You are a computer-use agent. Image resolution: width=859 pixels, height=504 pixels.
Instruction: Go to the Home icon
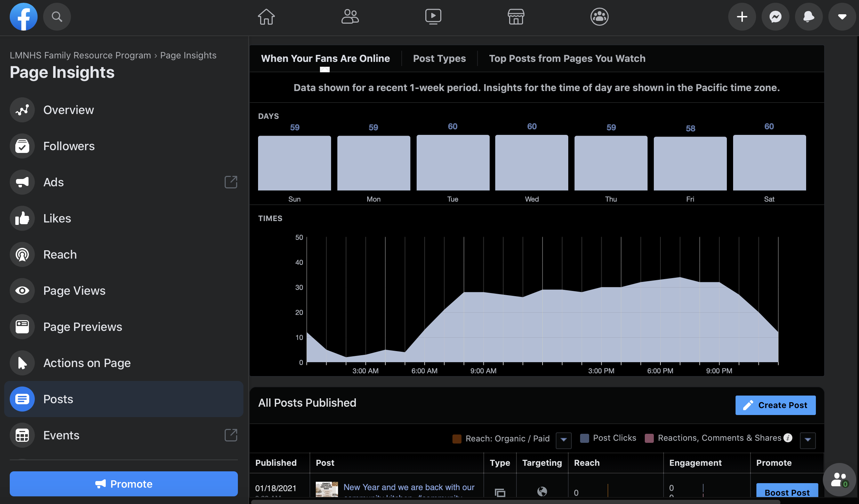266,17
